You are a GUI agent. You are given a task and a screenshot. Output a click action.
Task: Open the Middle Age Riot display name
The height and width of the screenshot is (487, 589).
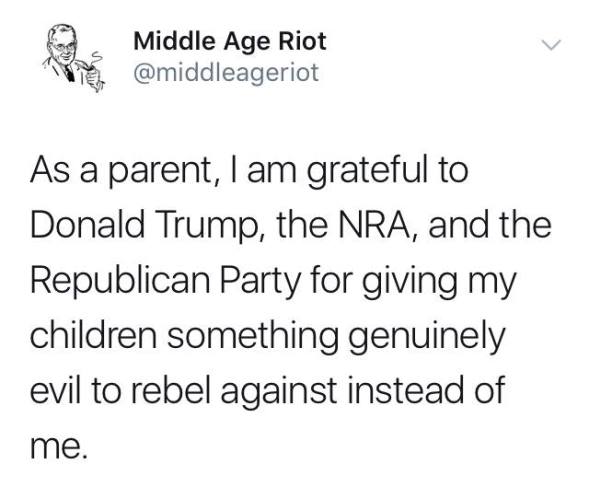coord(230,41)
